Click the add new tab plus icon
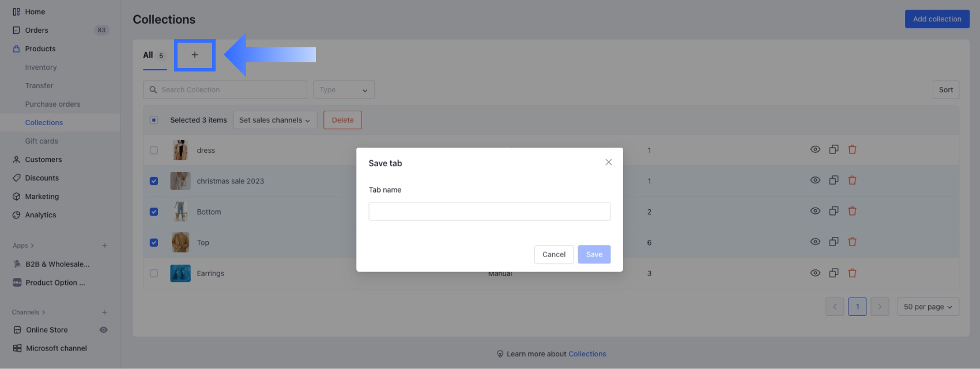980x369 pixels. click(195, 55)
